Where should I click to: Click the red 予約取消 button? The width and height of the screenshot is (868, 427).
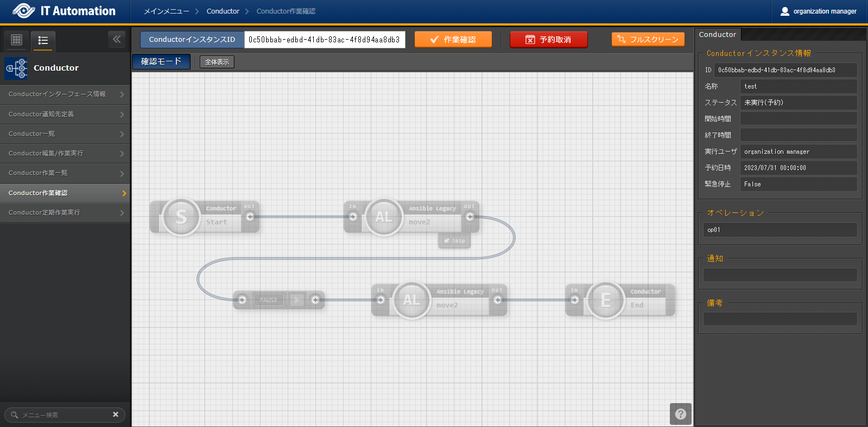click(x=548, y=40)
